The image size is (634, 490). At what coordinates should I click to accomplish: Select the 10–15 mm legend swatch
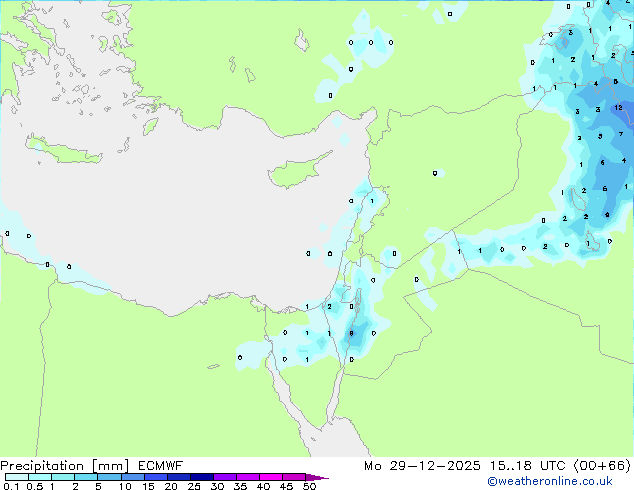point(133,477)
